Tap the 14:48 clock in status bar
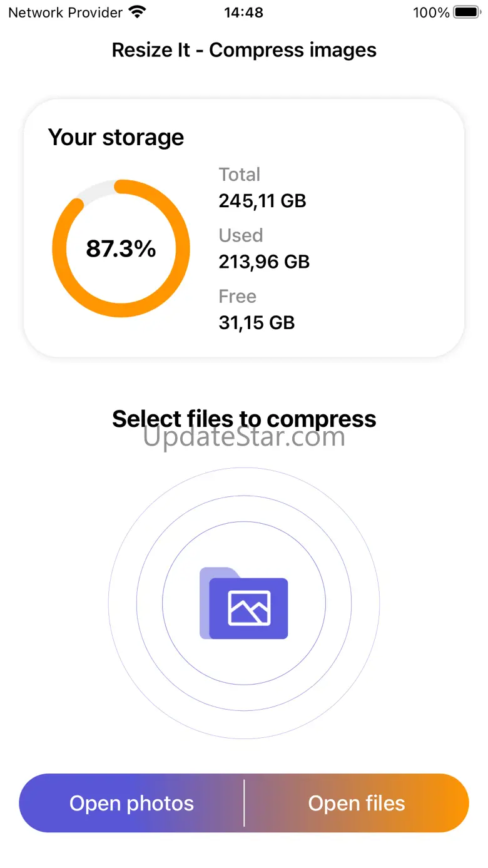Viewport: 488px width, 868px height. pos(243,12)
